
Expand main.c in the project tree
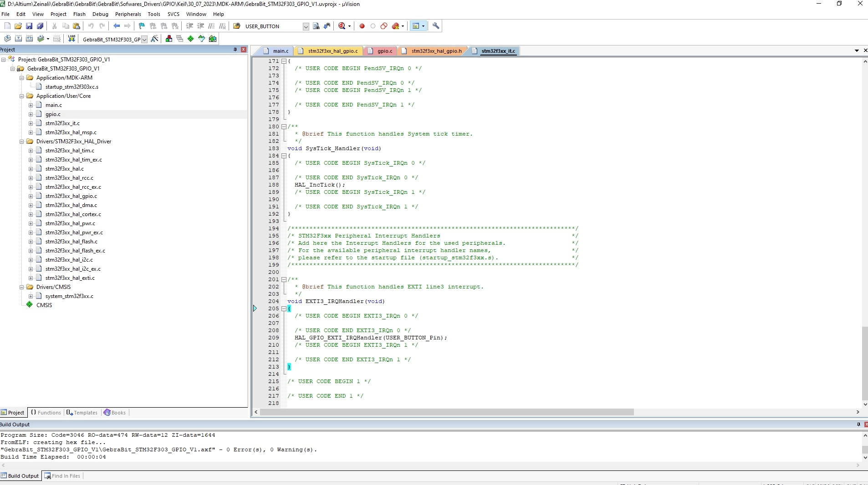tap(31, 105)
